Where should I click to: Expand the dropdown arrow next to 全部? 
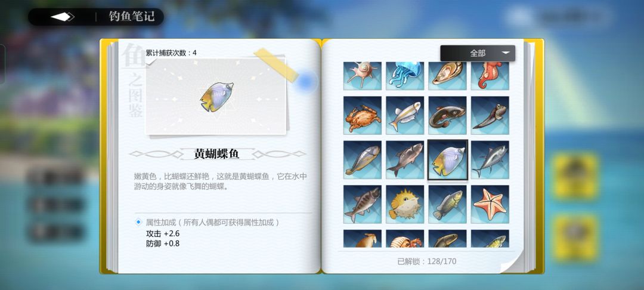[506, 53]
